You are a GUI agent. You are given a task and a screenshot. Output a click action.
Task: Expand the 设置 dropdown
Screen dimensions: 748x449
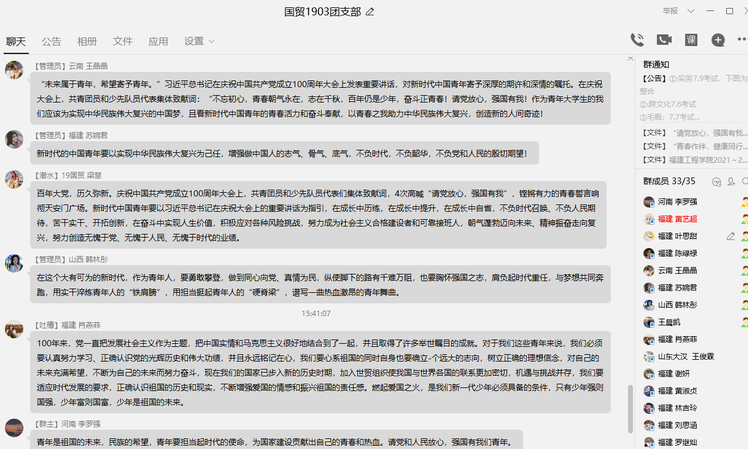[199, 42]
